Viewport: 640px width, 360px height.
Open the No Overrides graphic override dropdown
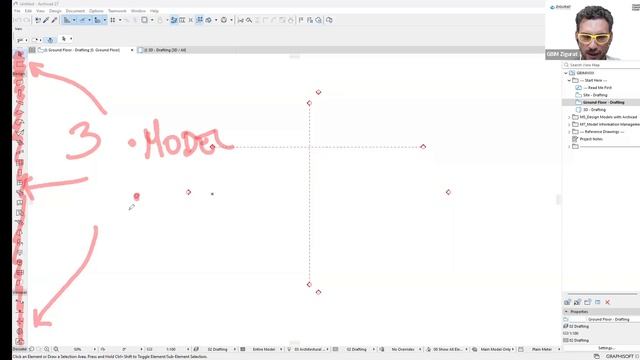tap(420, 349)
